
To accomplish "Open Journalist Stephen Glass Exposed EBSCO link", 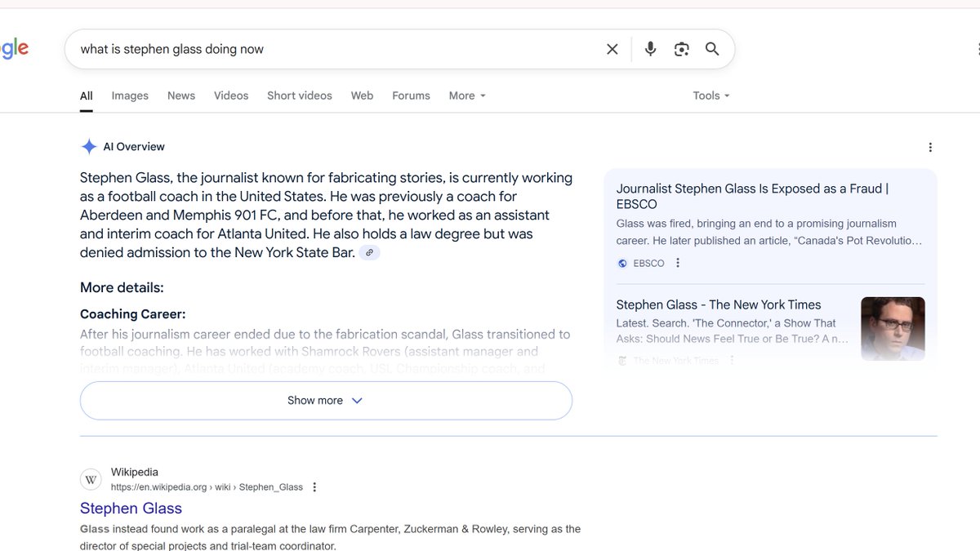I will point(752,196).
